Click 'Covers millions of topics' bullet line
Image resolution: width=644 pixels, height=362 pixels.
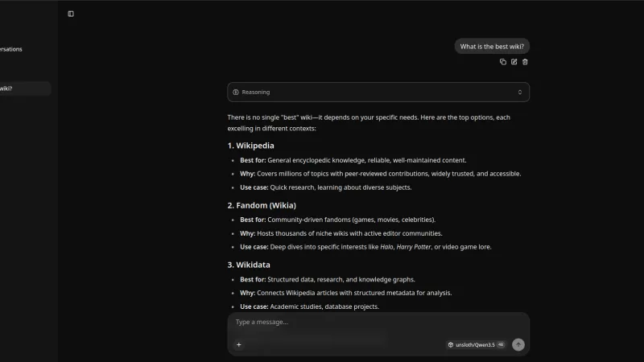click(x=380, y=174)
